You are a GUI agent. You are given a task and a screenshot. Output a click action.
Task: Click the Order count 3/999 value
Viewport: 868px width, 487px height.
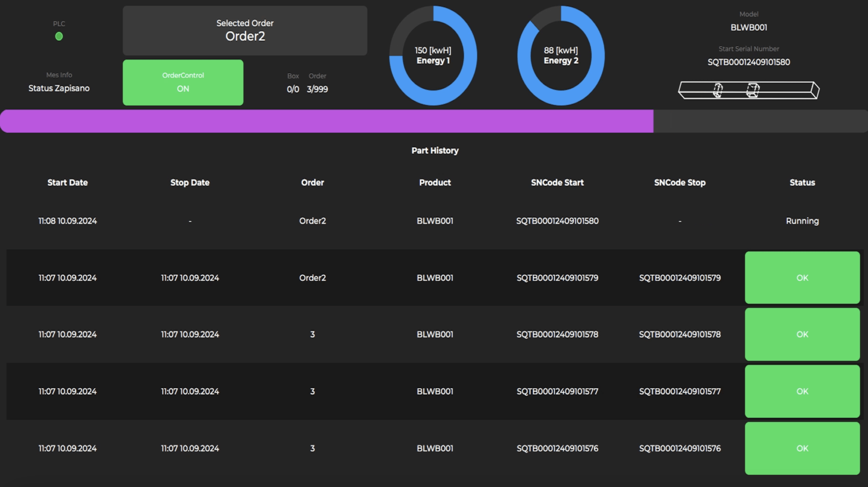317,89
